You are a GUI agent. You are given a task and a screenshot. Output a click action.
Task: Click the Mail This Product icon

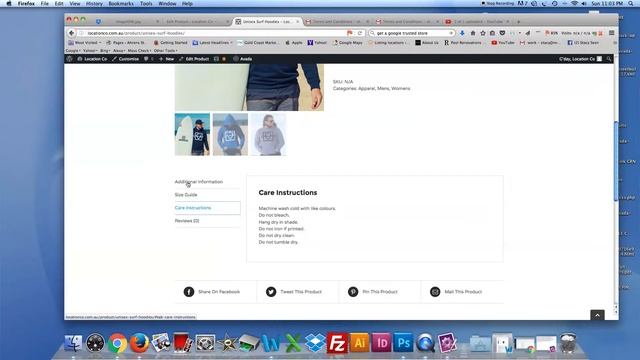tap(435, 292)
